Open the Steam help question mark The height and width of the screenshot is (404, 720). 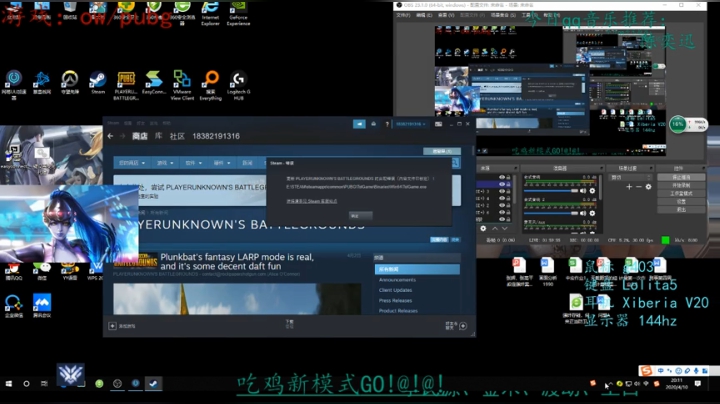[x=387, y=124]
